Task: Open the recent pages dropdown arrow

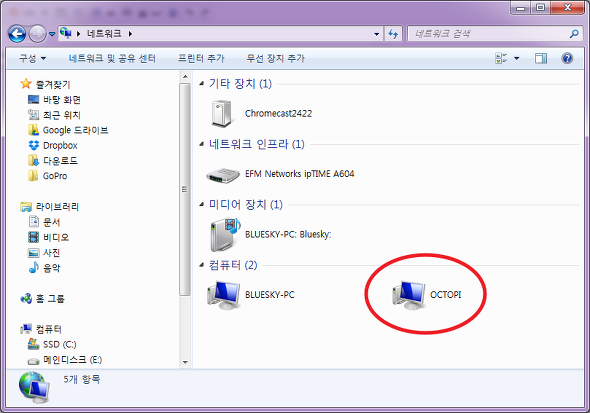Action: [x=52, y=34]
